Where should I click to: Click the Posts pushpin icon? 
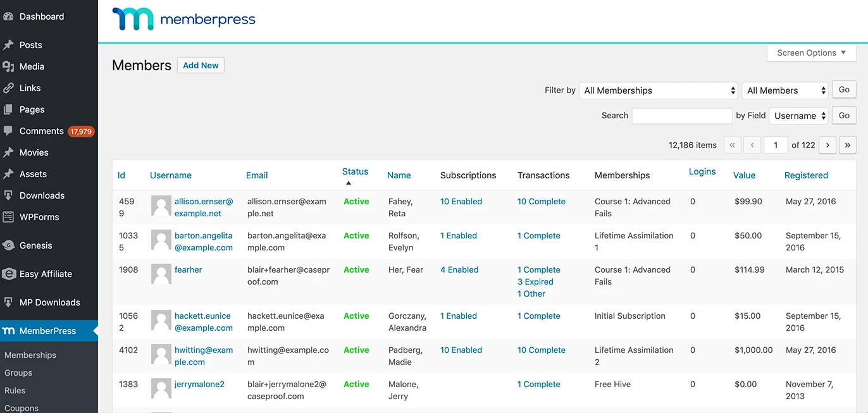8,45
